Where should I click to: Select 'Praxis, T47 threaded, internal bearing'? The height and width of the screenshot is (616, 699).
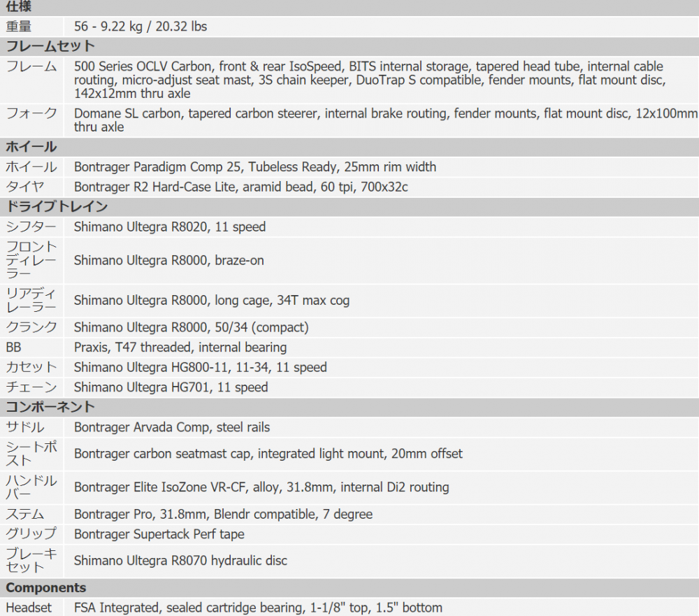(180, 347)
